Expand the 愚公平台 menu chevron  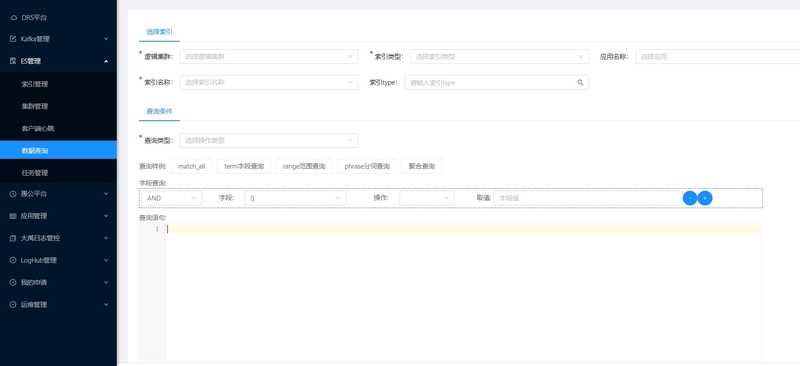click(x=106, y=194)
